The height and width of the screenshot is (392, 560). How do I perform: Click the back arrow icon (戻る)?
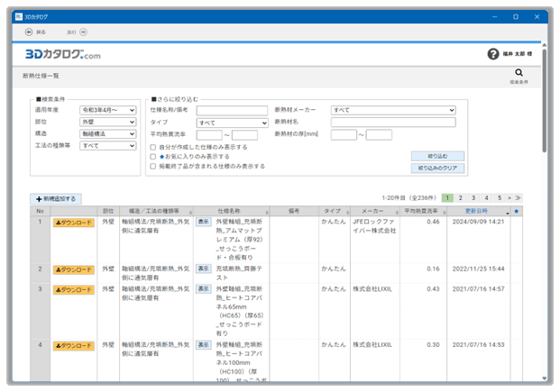click(28, 31)
